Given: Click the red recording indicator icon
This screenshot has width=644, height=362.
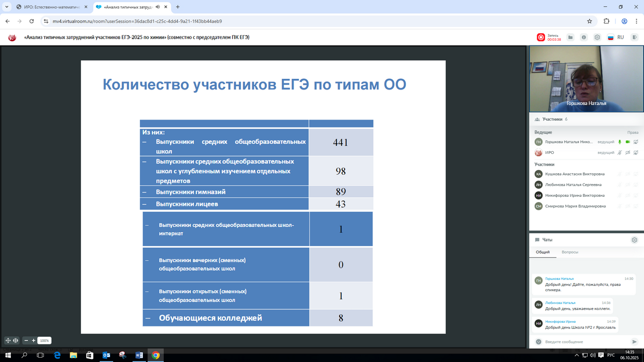Looking at the screenshot, I should 541,38.
